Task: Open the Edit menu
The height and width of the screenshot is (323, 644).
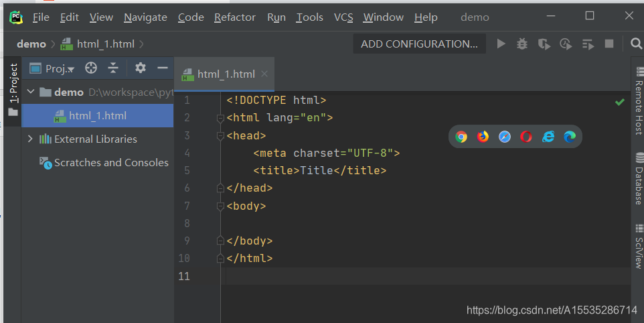Action: tap(70, 17)
